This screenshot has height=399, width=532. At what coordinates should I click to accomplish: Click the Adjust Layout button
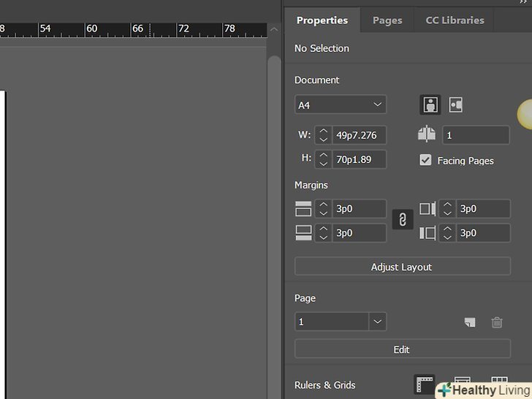point(403,267)
